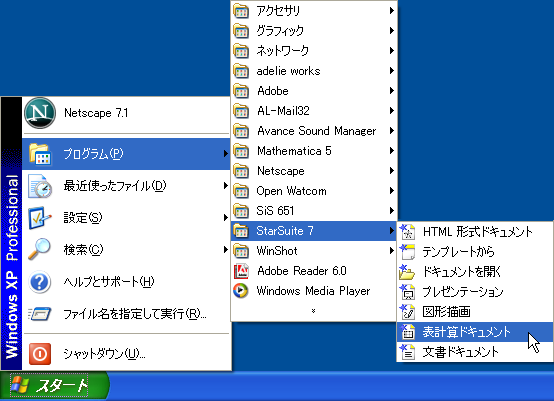Launch ファイル名を指定して実行(R)...
The image size is (554, 401).
point(126,314)
